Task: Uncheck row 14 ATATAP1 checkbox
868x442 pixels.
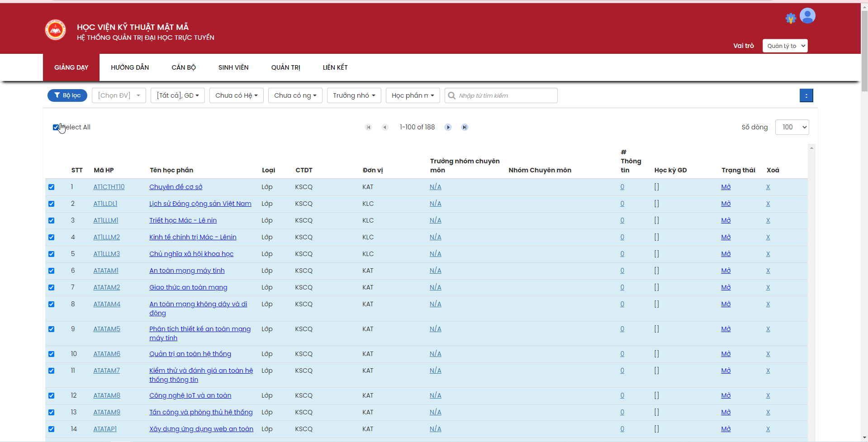Action: (x=51, y=429)
